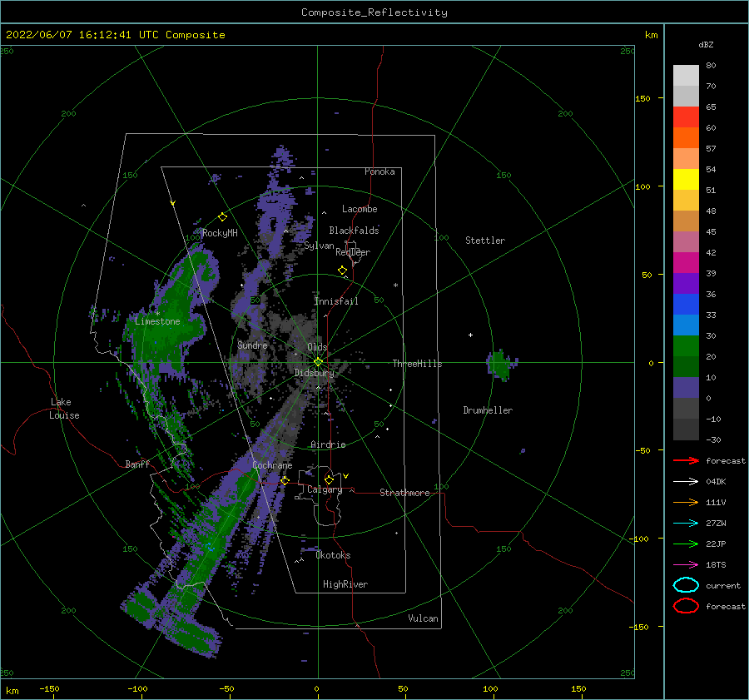The width and height of the screenshot is (749, 700).
Task: Click the Okotoks label
Action: (333, 556)
